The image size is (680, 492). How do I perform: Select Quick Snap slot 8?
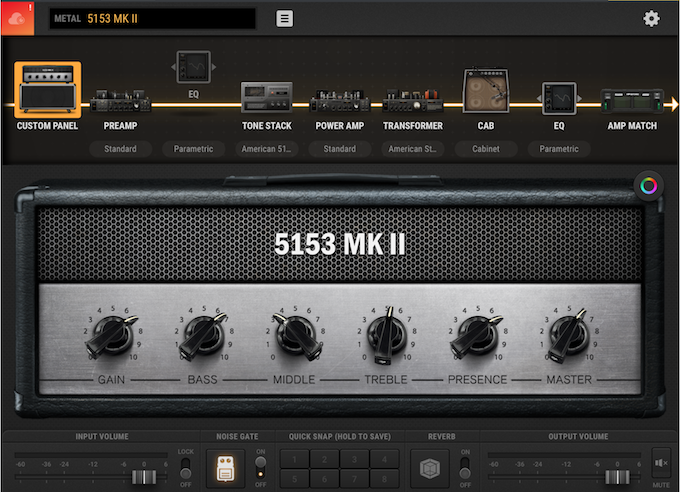(x=384, y=479)
